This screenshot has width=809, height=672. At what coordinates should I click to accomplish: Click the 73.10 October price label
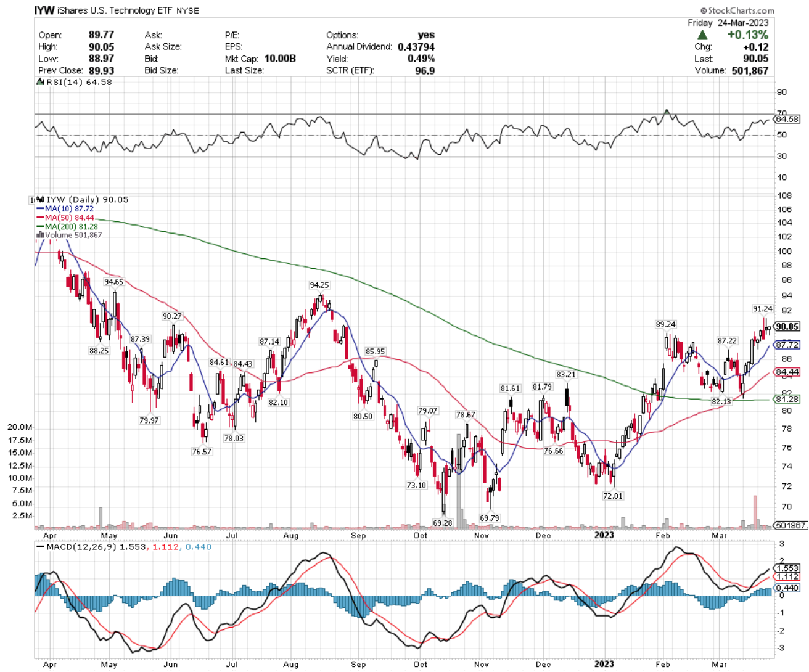tap(416, 485)
